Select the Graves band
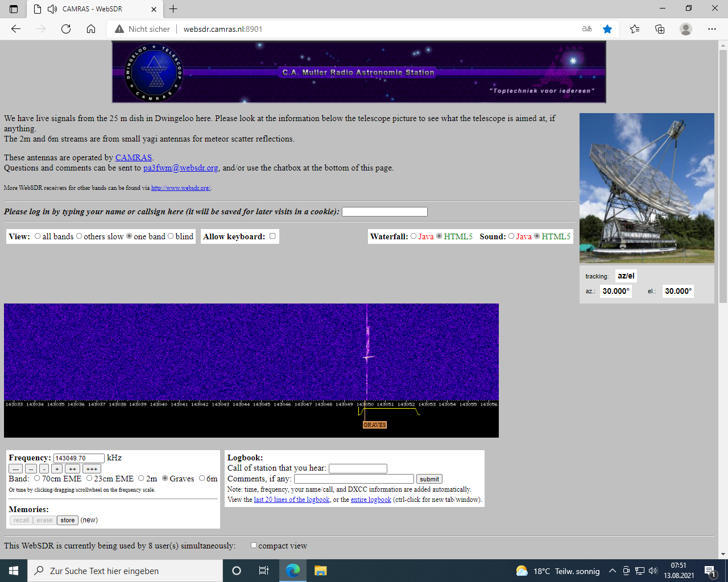The image size is (728, 582). 165,479
